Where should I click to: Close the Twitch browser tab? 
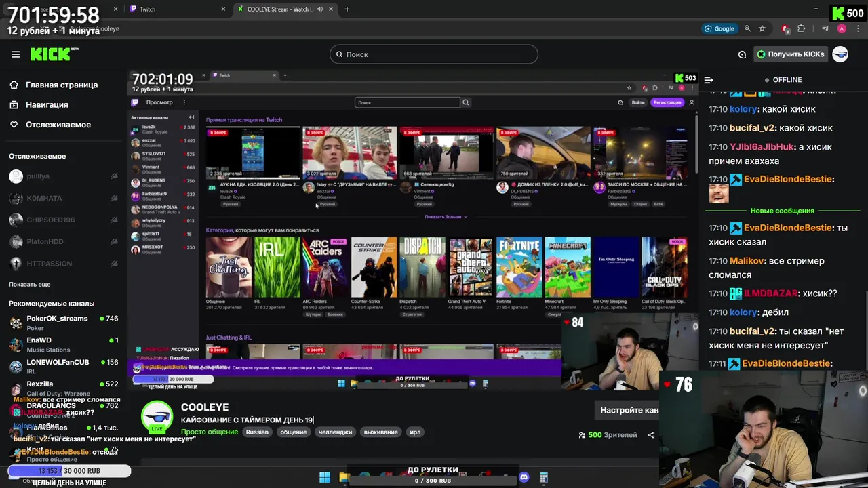click(224, 9)
